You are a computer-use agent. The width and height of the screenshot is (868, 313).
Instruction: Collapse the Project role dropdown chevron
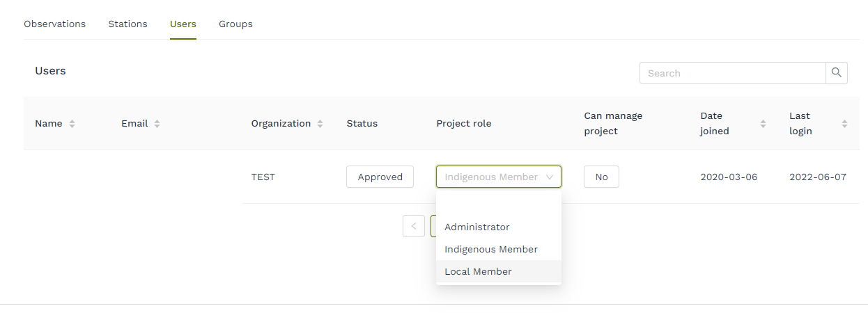(x=550, y=177)
